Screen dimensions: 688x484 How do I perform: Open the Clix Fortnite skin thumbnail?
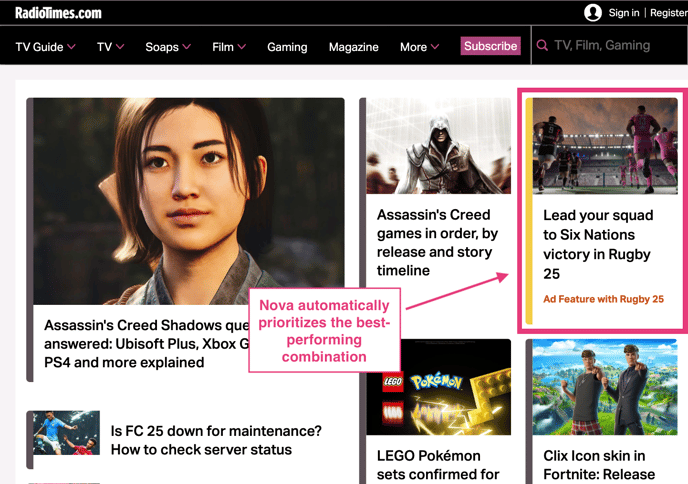[x=605, y=387]
